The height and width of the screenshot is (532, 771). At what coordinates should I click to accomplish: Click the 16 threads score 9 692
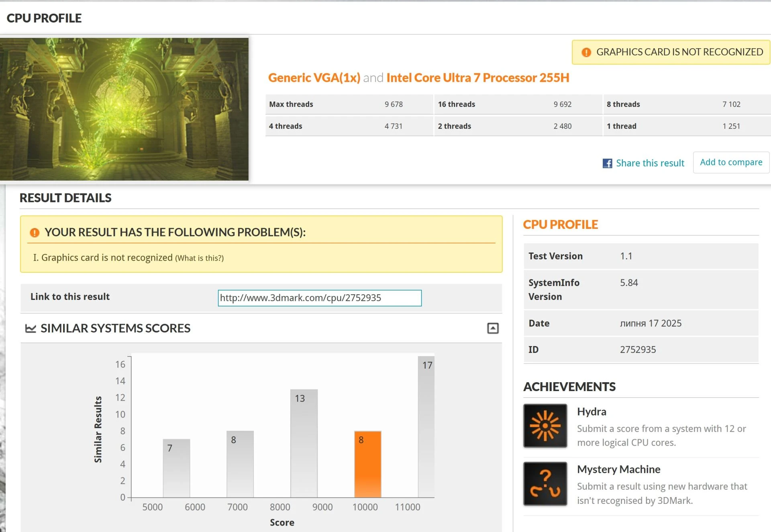[x=562, y=104]
